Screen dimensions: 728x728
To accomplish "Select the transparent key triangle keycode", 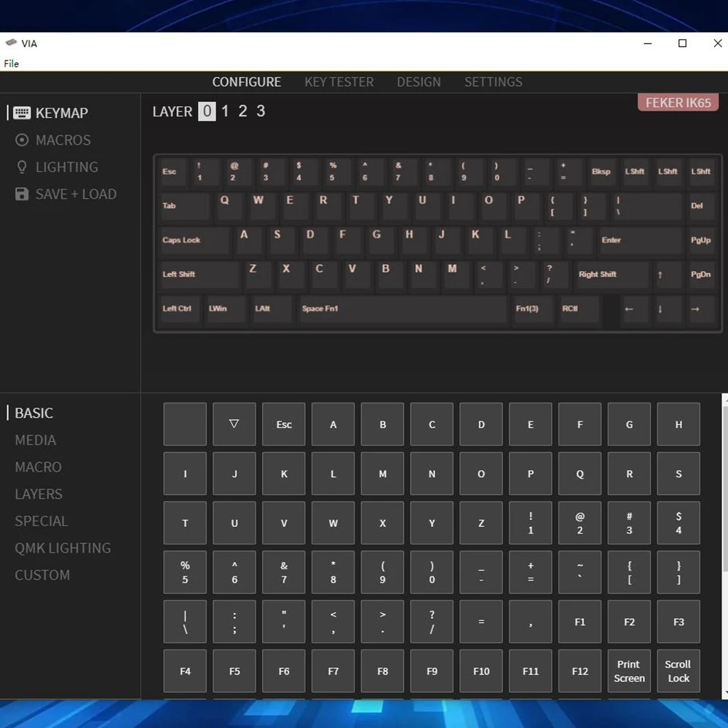I will click(234, 424).
